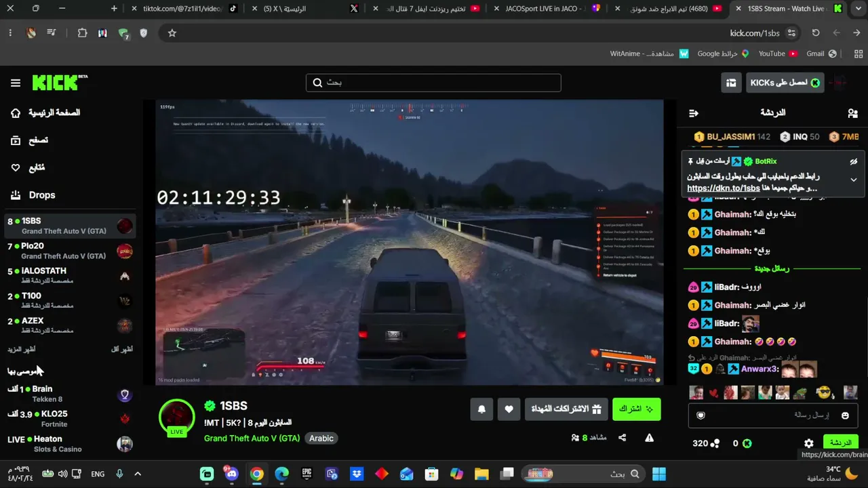Get KICKs button in header
Viewport: 868px width, 488px height.
pos(785,83)
